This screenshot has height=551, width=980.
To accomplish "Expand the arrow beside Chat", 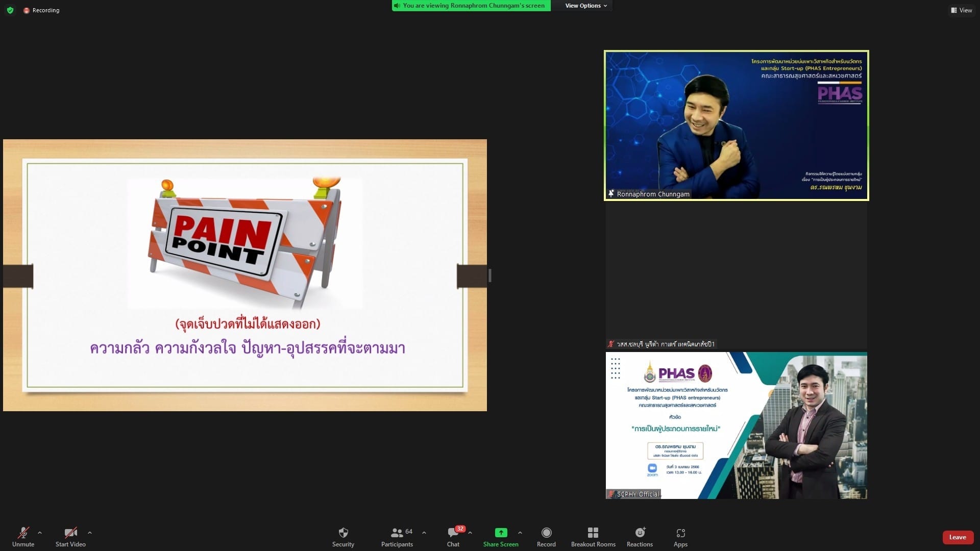I will 470,533.
